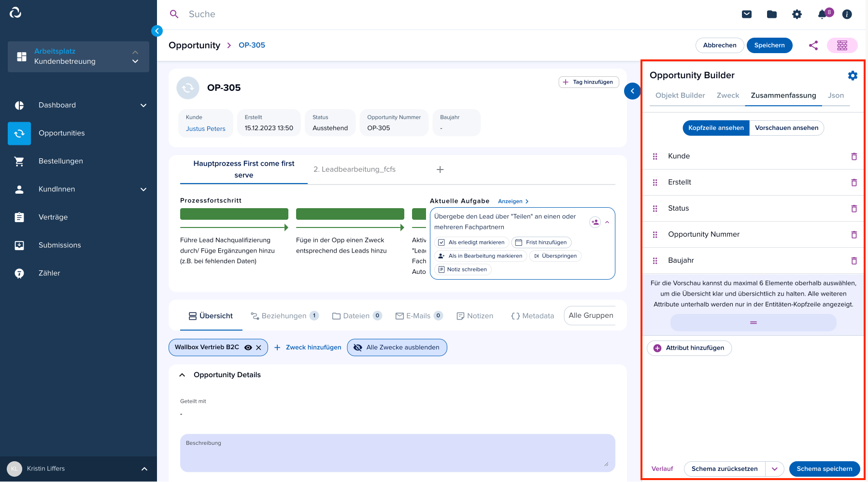
Task: Switch to the Zweck tab
Action: (728, 96)
